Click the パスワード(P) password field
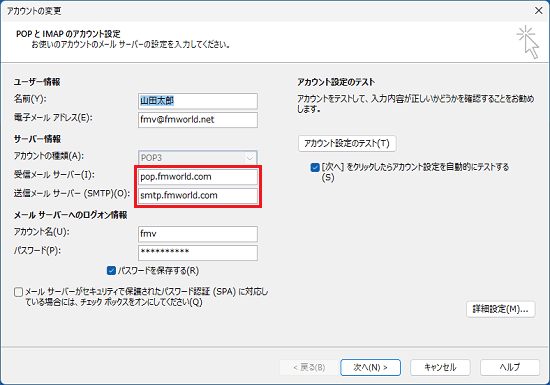The height and width of the screenshot is (385, 550). point(198,252)
